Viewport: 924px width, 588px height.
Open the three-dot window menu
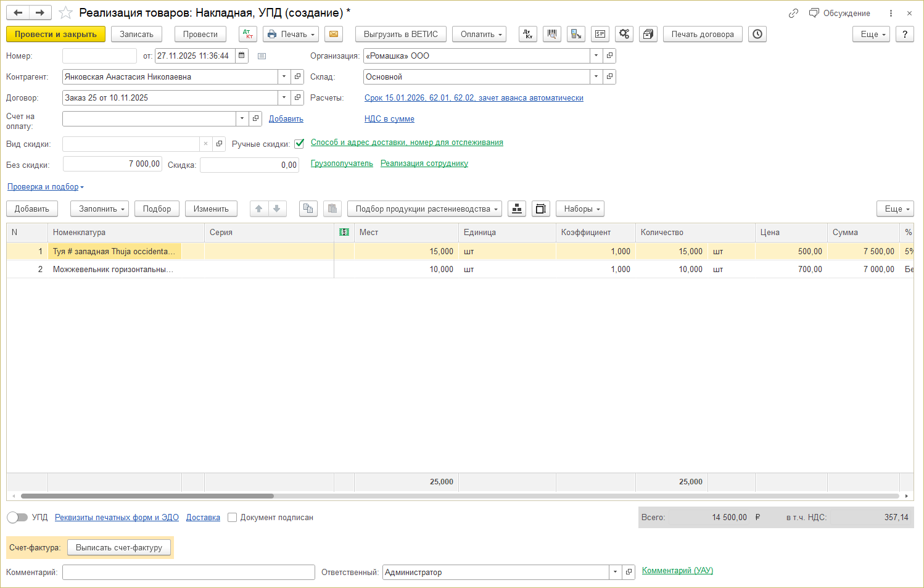tap(891, 13)
